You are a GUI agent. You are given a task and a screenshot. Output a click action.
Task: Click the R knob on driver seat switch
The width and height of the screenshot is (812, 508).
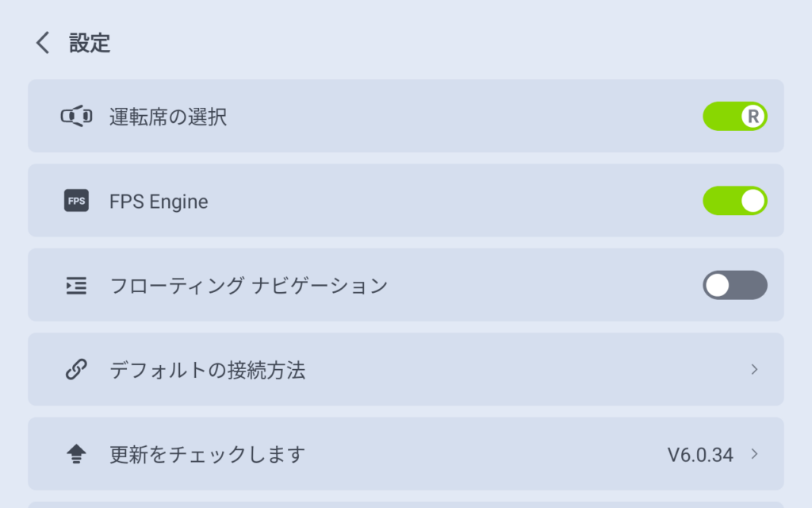click(753, 117)
